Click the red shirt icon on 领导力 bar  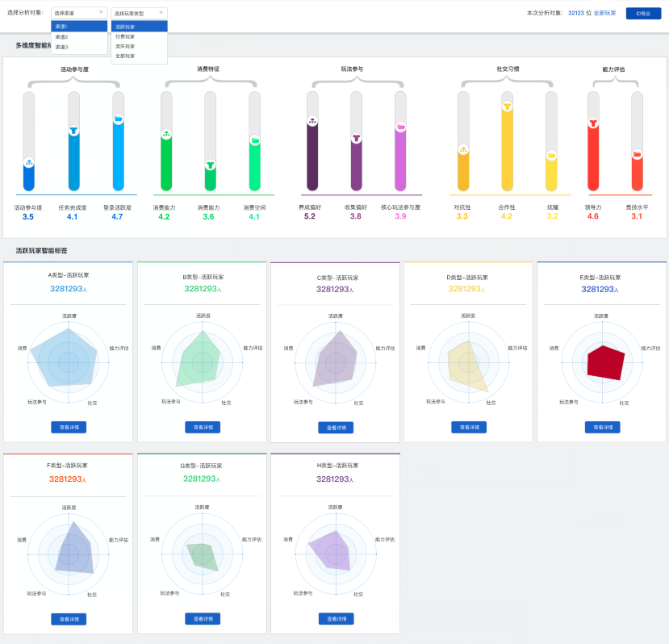pos(593,123)
